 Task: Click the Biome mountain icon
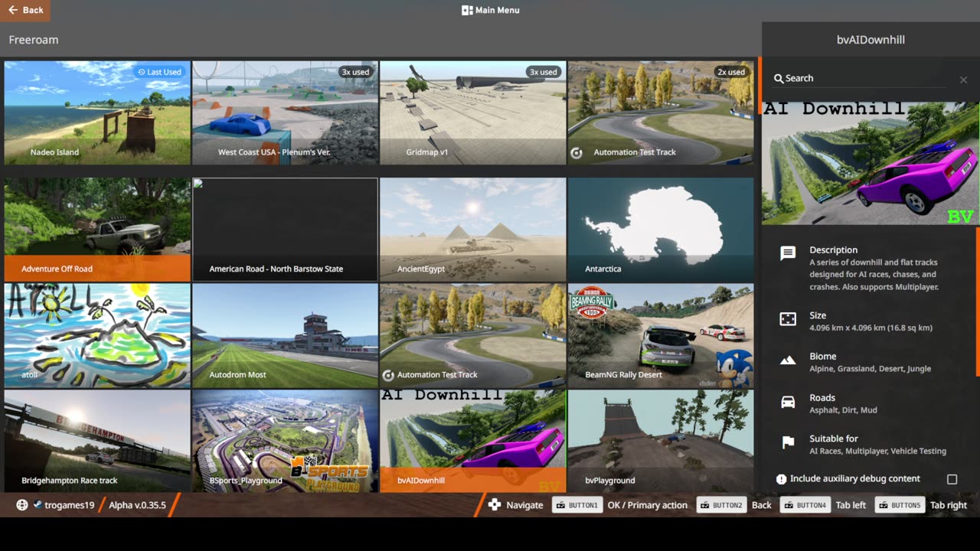[x=788, y=360]
